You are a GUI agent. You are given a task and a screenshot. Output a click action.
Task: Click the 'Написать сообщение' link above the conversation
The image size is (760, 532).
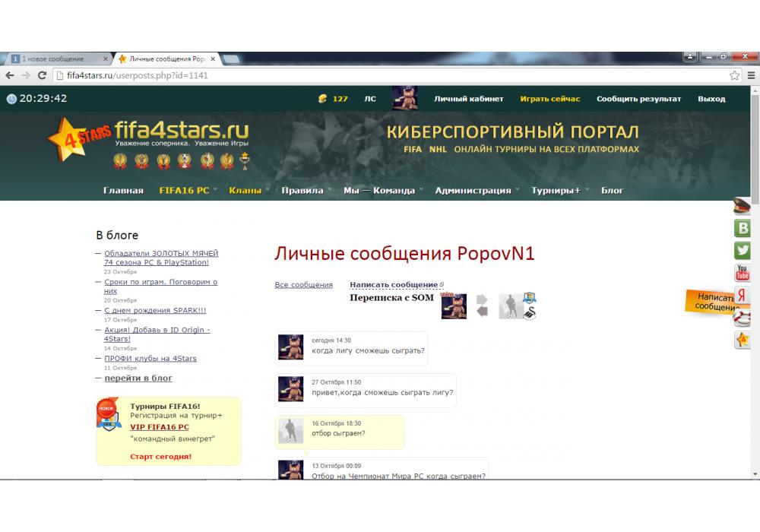tap(394, 285)
